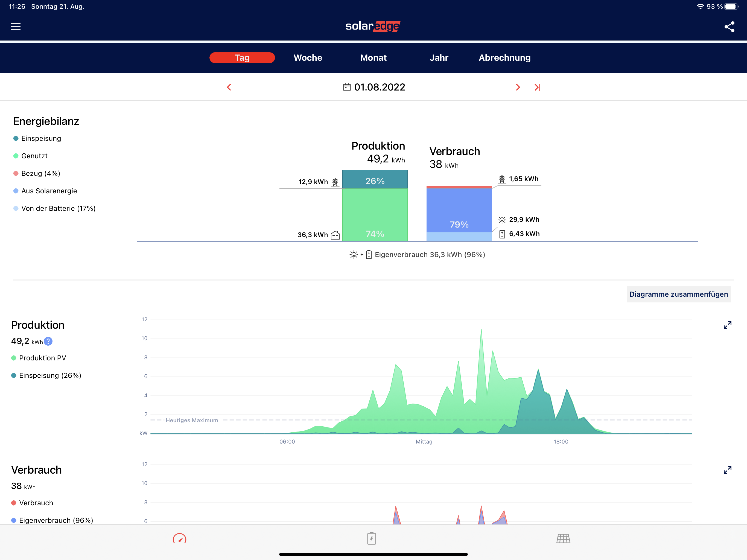Jump to latest date arrow
Viewport: 747px width, 560px height.
point(537,87)
